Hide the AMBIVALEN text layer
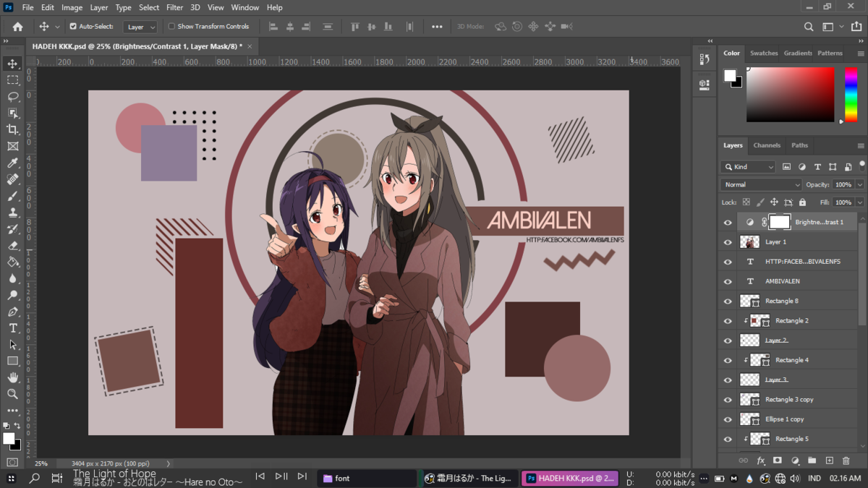This screenshot has height=488, width=868. (x=728, y=281)
